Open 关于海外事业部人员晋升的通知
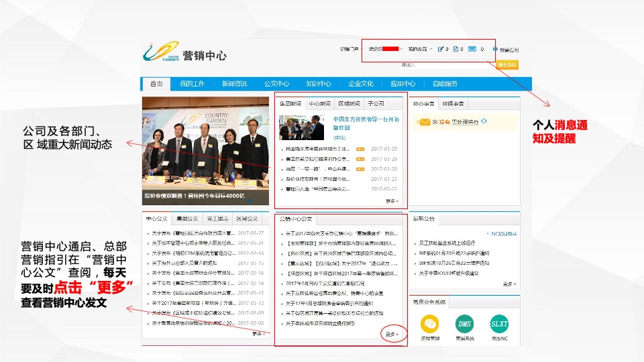Viewport: 644px width, 362px height. [x=184, y=263]
